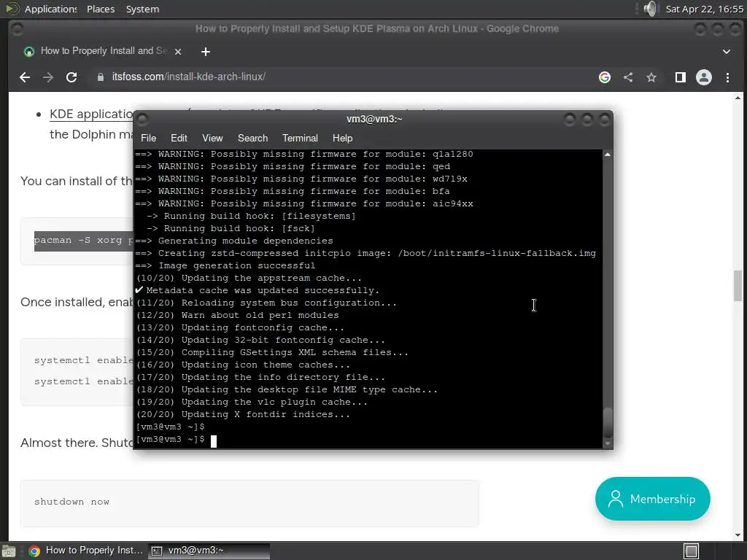Screen dimensions: 747x560
Task: Open terminal File menu
Action: (148, 138)
